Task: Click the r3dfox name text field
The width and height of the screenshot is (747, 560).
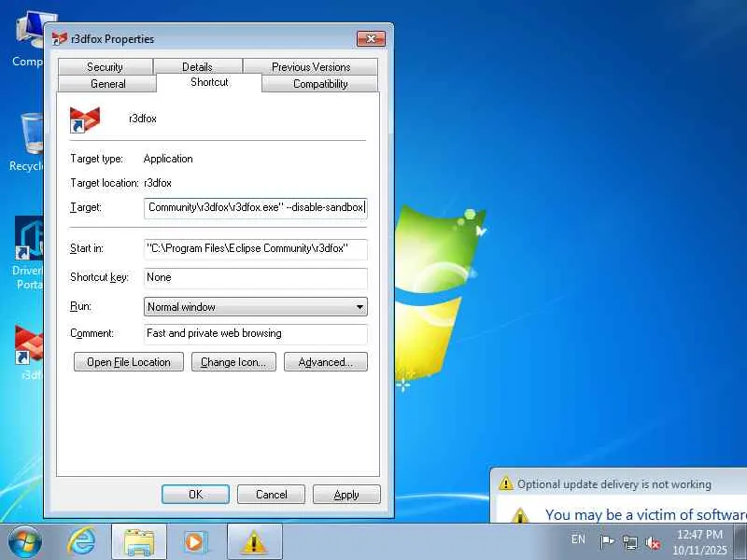Action: tap(143, 119)
